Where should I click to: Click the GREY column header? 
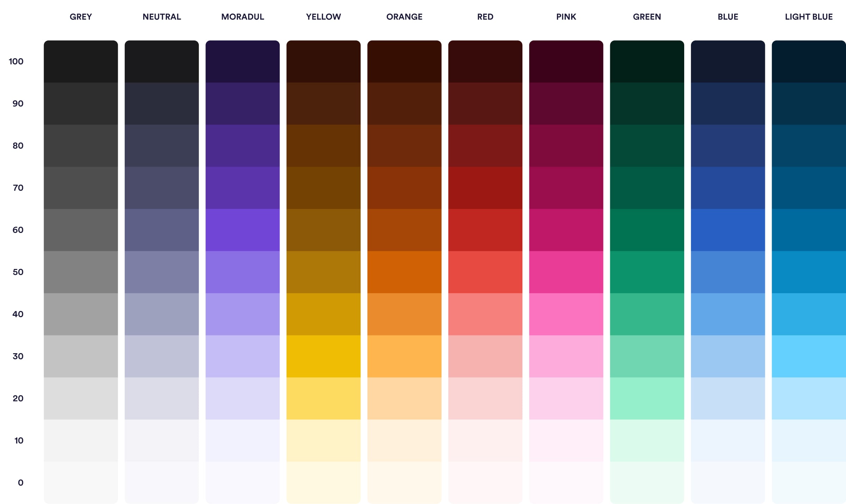click(x=80, y=16)
